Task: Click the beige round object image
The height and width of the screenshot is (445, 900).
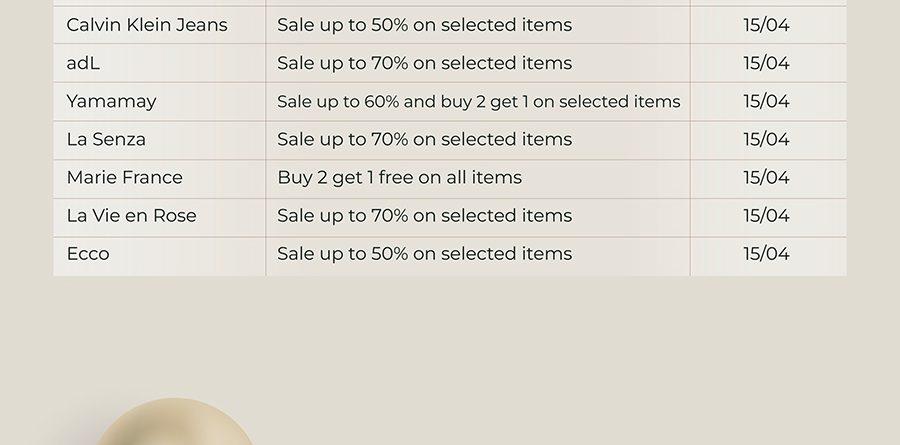Action: pyautogui.click(x=174, y=421)
